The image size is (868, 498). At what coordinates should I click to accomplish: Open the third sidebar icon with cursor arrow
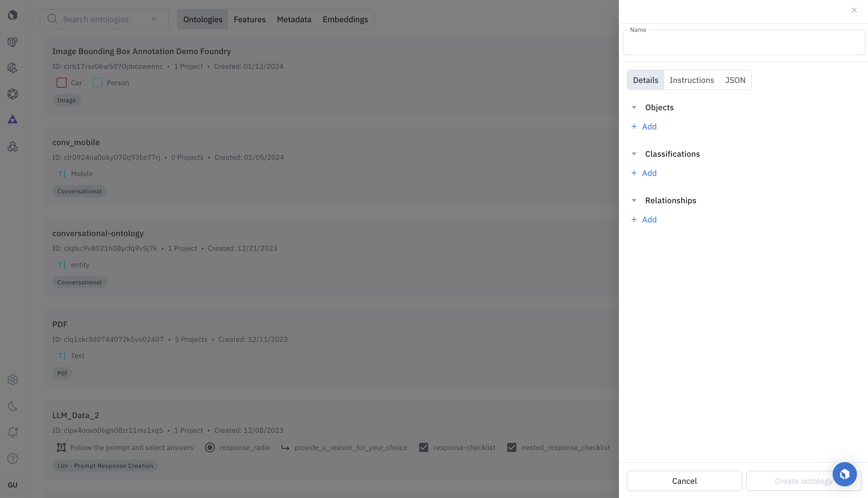(x=13, y=68)
